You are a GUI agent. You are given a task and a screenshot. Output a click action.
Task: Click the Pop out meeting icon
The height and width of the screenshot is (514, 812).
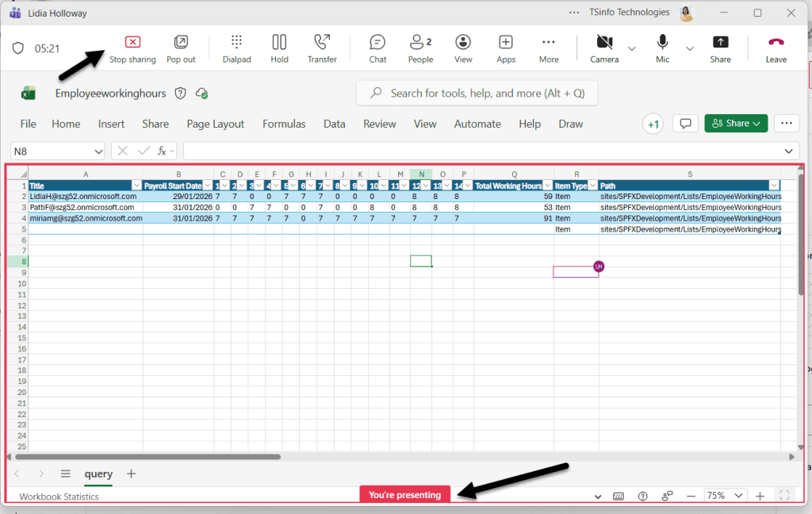(181, 48)
